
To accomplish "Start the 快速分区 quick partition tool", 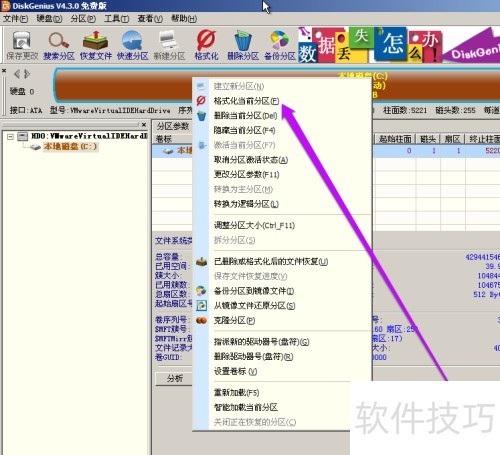I will [x=132, y=45].
